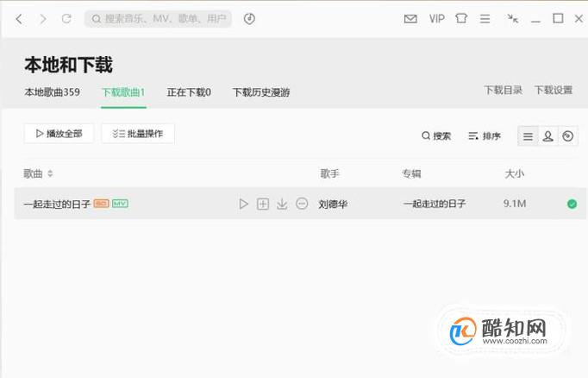Search within downloaded songs

(436, 135)
